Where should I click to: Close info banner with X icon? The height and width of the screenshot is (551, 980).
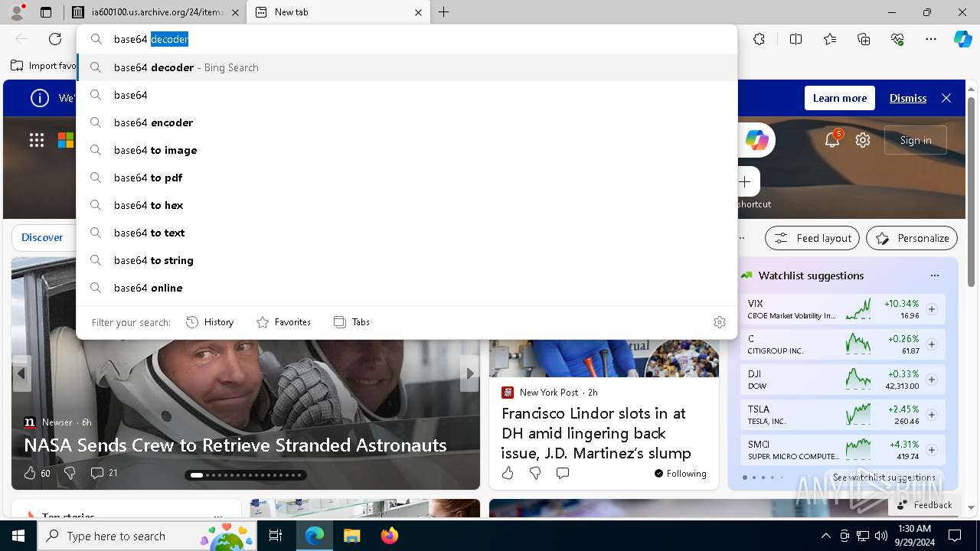coord(946,98)
